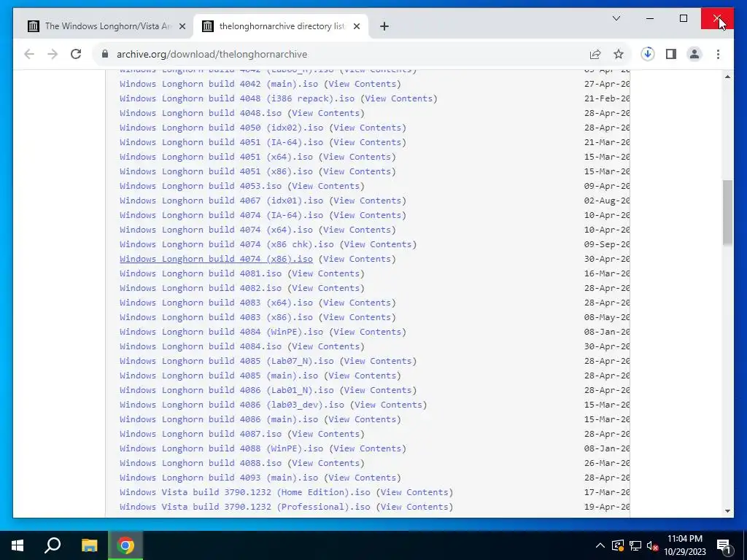Click the Chrome taskbar icon
Image resolution: width=747 pixels, height=560 pixels.
click(125, 545)
